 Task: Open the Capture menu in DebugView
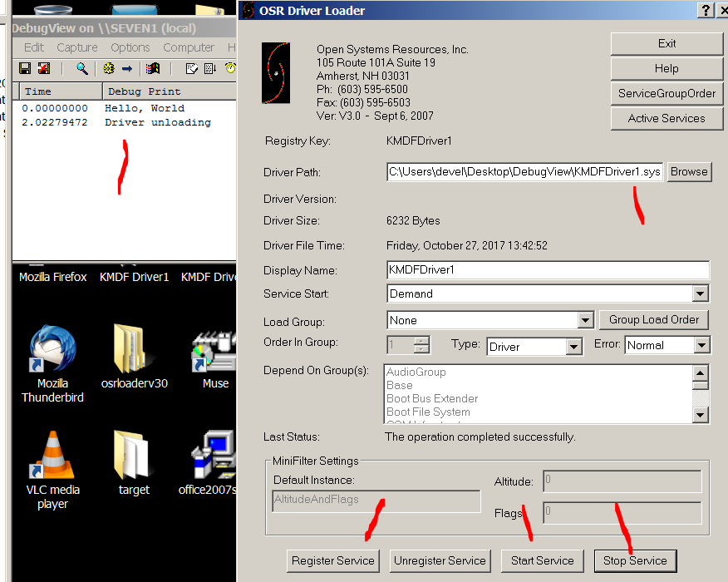[77, 47]
